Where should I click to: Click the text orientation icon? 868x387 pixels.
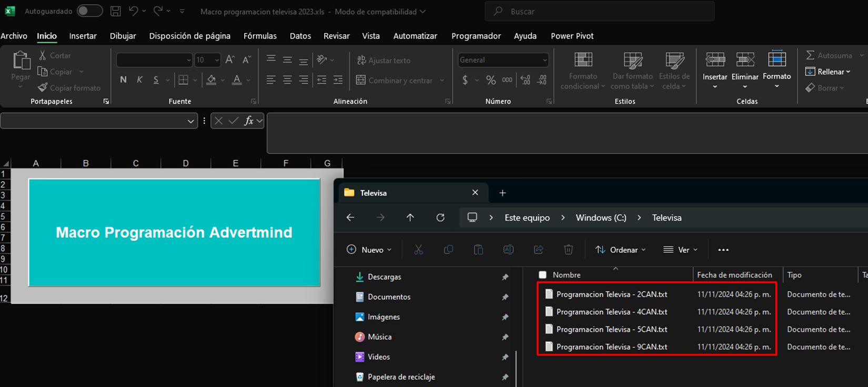coord(322,59)
